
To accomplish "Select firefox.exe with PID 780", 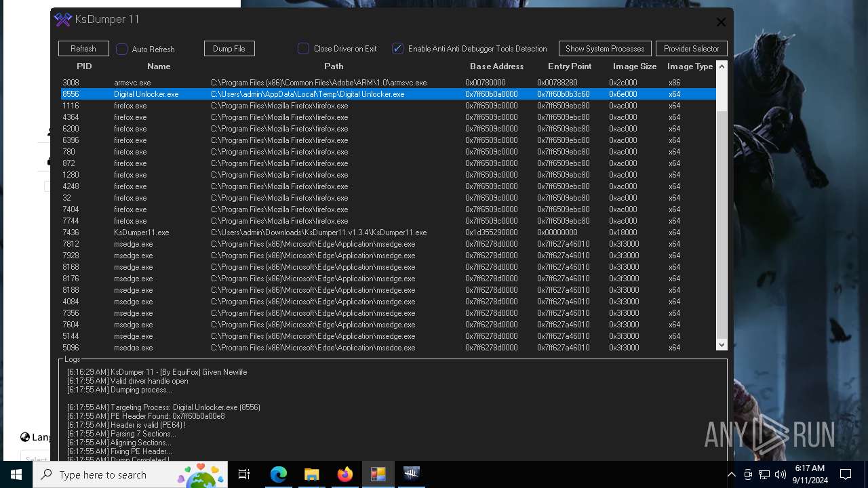I will click(388, 152).
